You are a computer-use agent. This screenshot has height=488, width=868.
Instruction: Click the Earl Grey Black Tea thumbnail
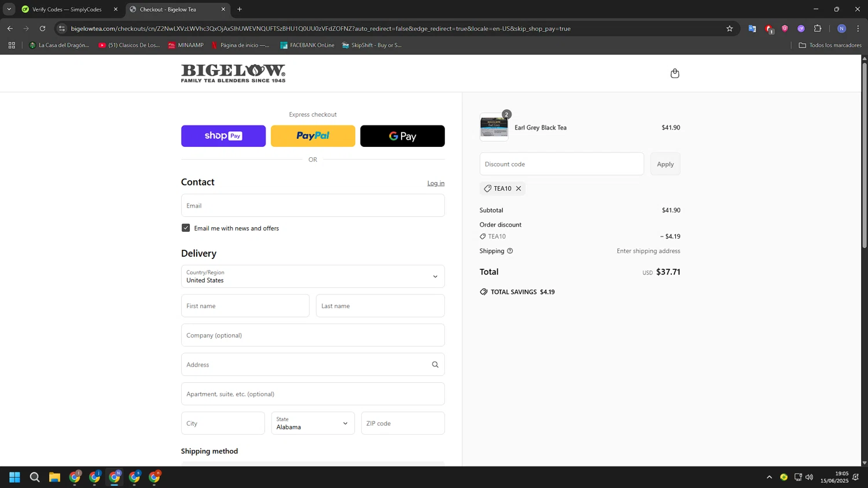494,127
